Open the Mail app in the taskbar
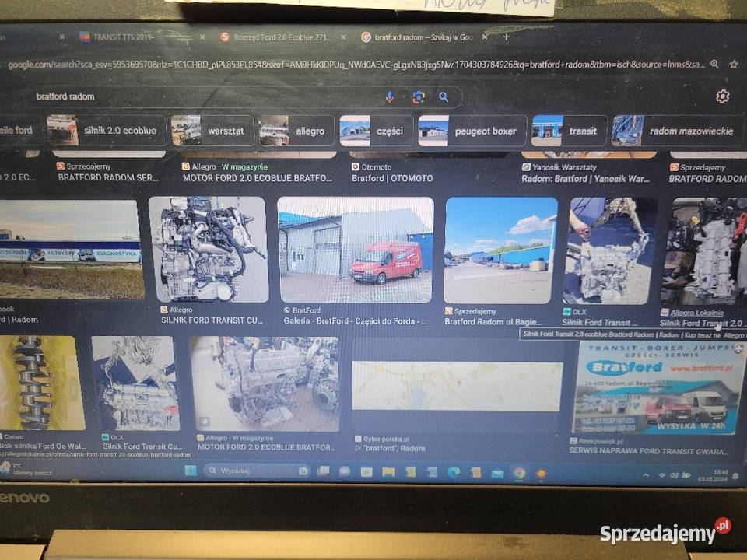747x560 pixels. pos(497,473)
